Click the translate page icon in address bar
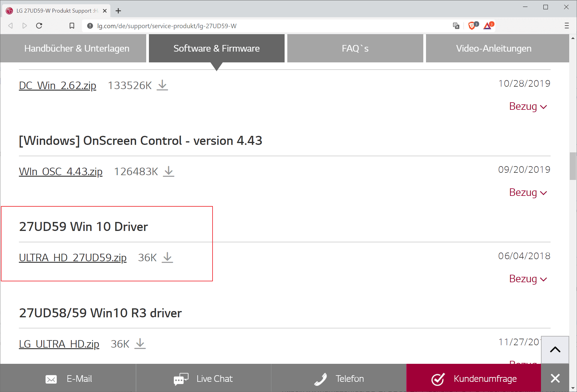This screenshot has height=392, width=577. pyautogui.click(x=456, y=26)
